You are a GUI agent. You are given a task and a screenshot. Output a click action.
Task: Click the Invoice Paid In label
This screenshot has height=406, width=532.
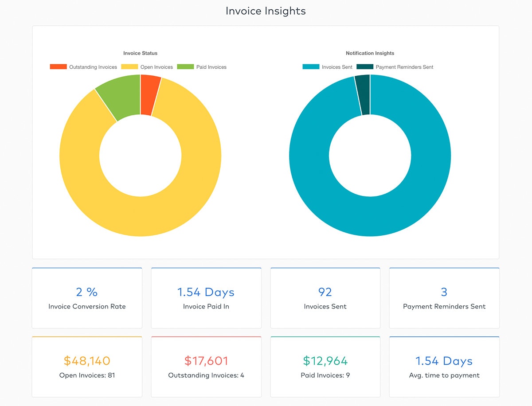pos(206,306)
